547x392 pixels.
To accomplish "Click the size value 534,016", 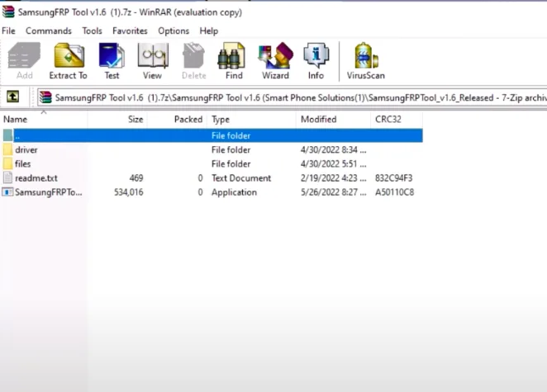I will point(128,192).
